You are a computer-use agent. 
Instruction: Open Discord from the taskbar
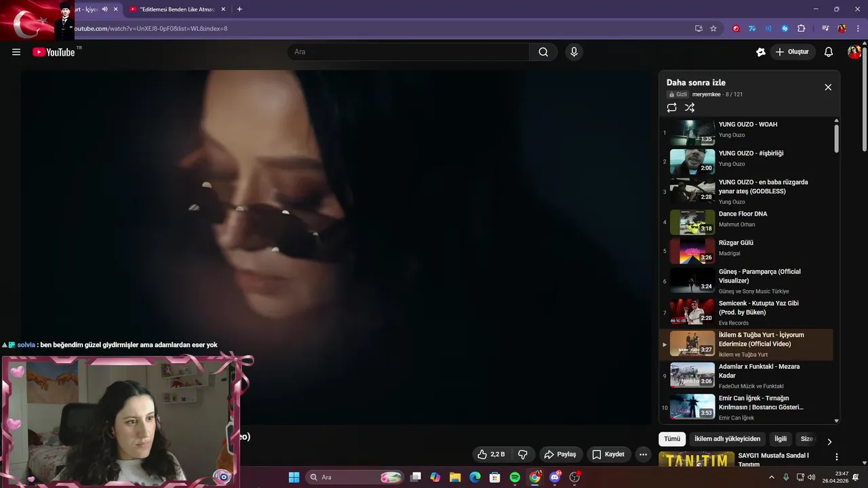[x=555, y=477]
